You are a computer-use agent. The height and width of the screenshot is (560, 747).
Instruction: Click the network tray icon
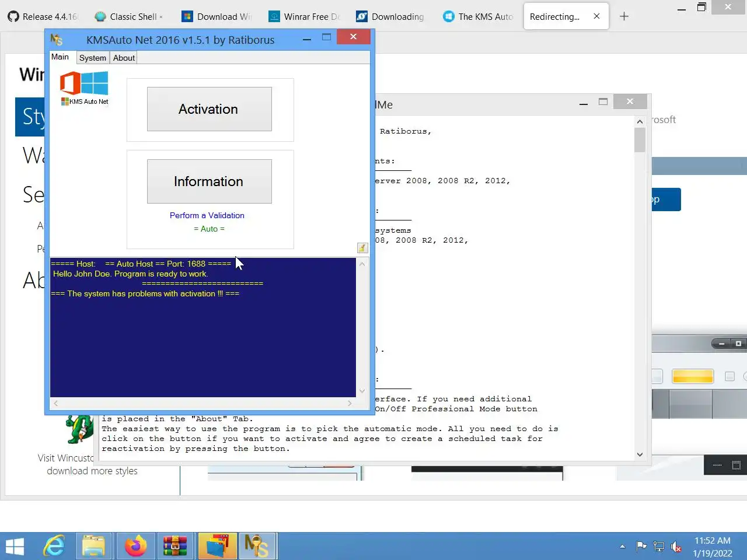(x=659, y=547)
